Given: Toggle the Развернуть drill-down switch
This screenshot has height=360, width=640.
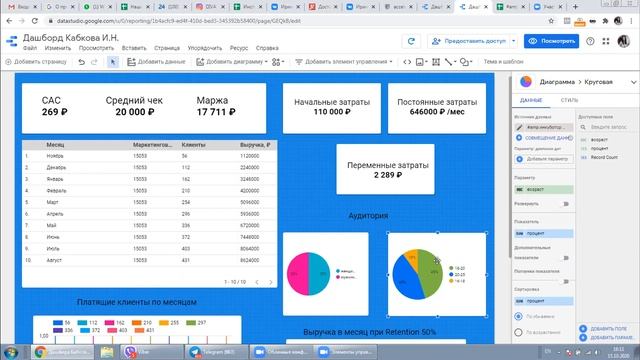Looking at the screenshot, I should tap(566, 204).
